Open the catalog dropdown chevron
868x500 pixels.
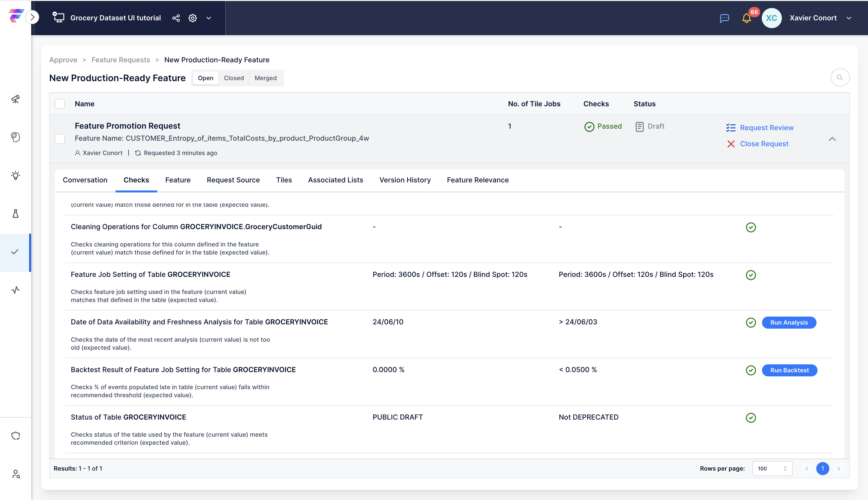pyautogui.click(x=209, y=18)
